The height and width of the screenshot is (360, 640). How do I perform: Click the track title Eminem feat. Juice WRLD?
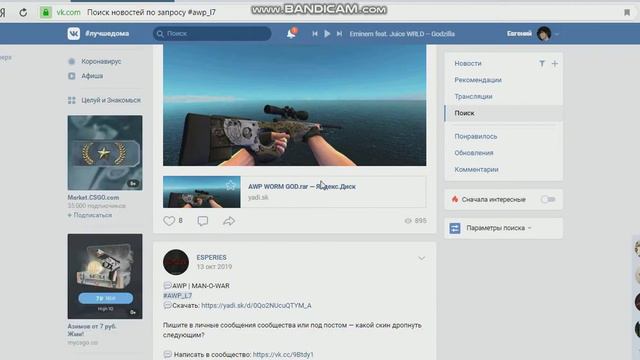(x=402, y=34)
